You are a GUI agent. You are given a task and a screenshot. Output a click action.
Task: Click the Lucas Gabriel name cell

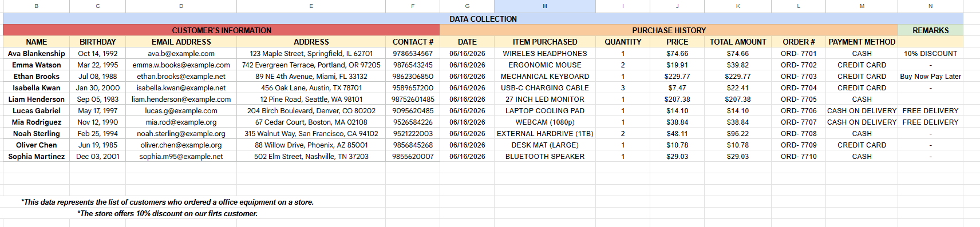click(36, 110)
